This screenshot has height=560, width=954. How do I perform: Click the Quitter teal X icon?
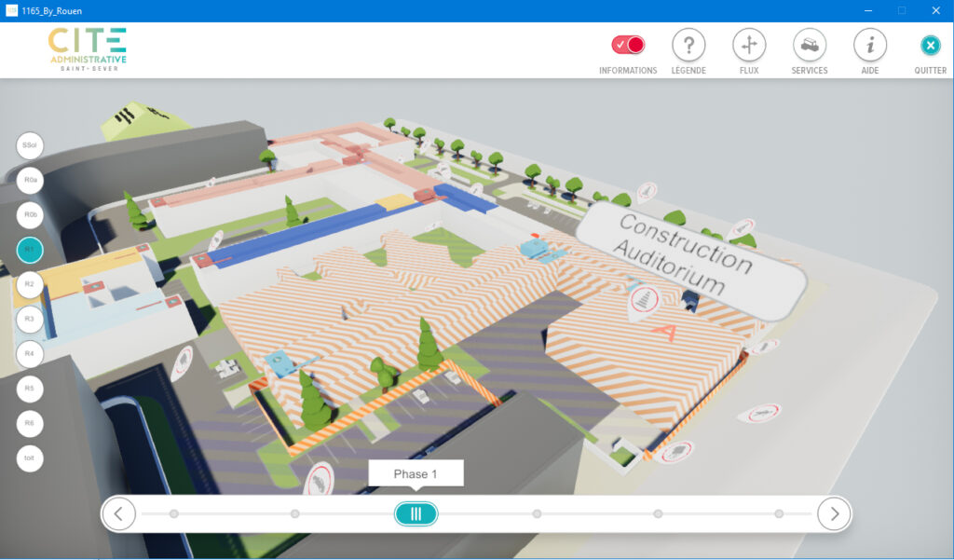930,45
